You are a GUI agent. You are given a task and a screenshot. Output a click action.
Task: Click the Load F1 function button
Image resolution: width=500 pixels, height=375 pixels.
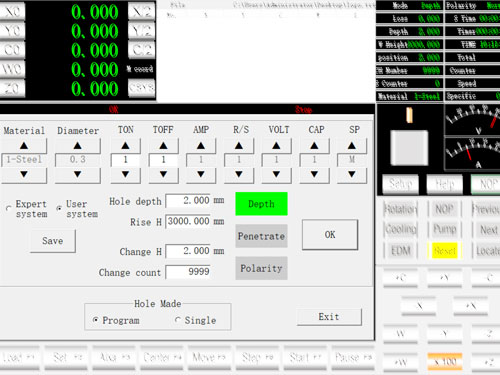[x=19, y=357]
